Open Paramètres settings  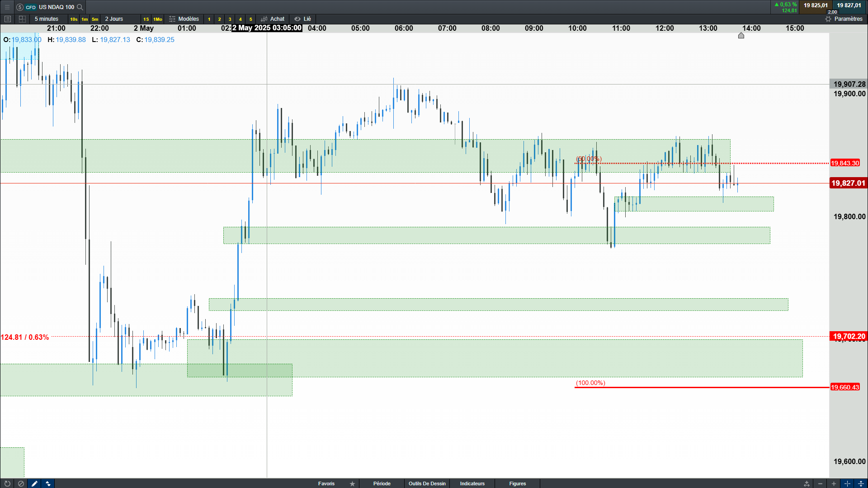(844, 19)
